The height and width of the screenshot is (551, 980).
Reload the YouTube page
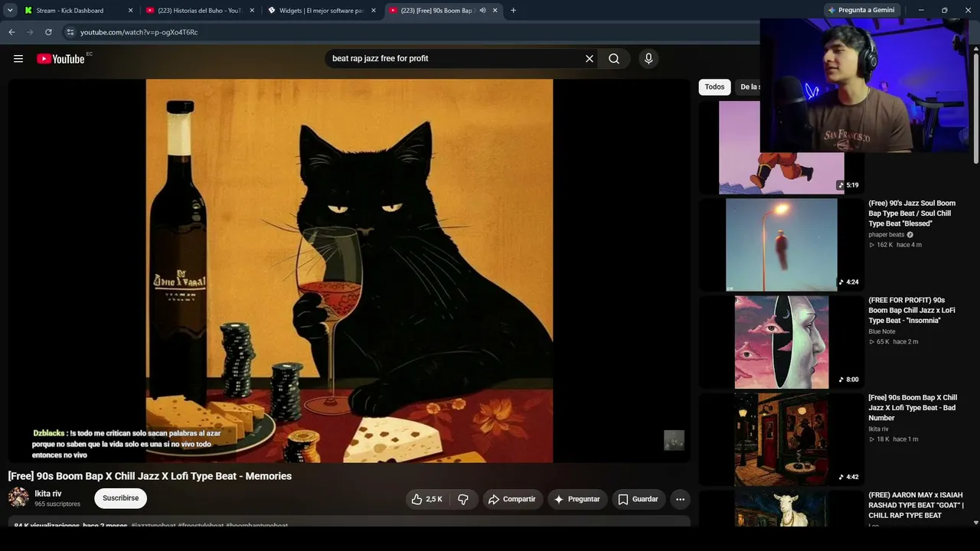pos(48,32)
